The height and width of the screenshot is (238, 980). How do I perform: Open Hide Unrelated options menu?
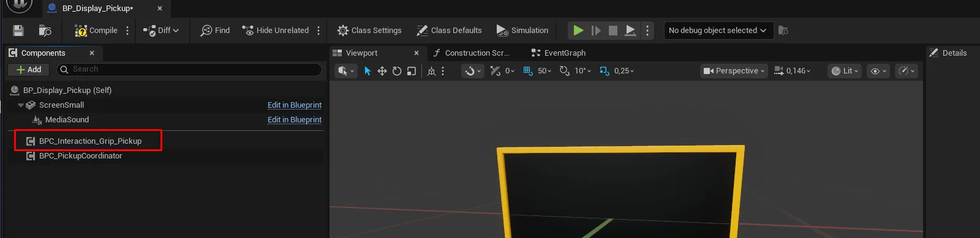point(318,31)
